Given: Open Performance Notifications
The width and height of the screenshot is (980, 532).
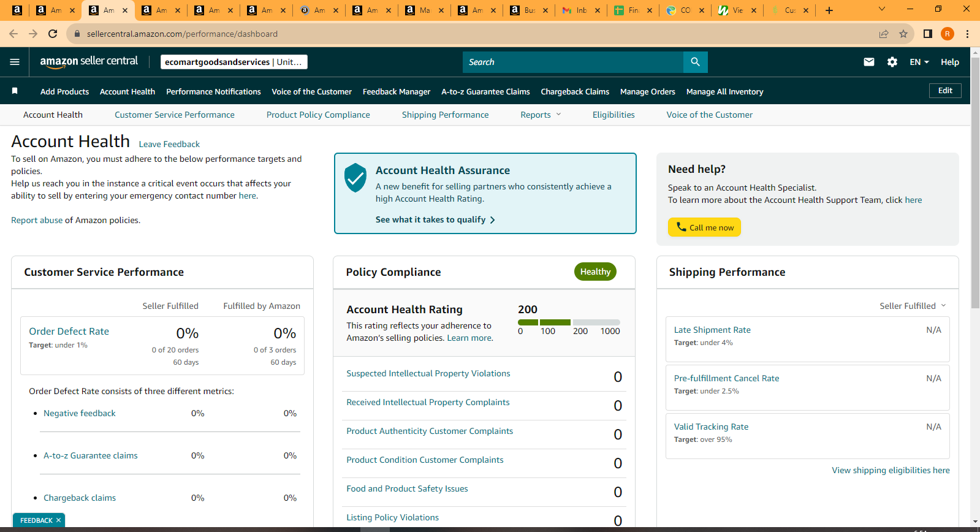Looking at the screenshot, I should 213,91.
